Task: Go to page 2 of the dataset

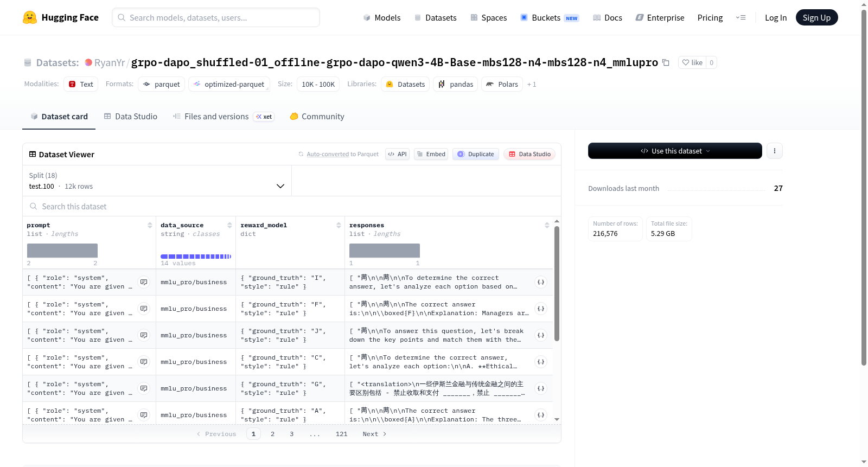Action: point(272,434)
